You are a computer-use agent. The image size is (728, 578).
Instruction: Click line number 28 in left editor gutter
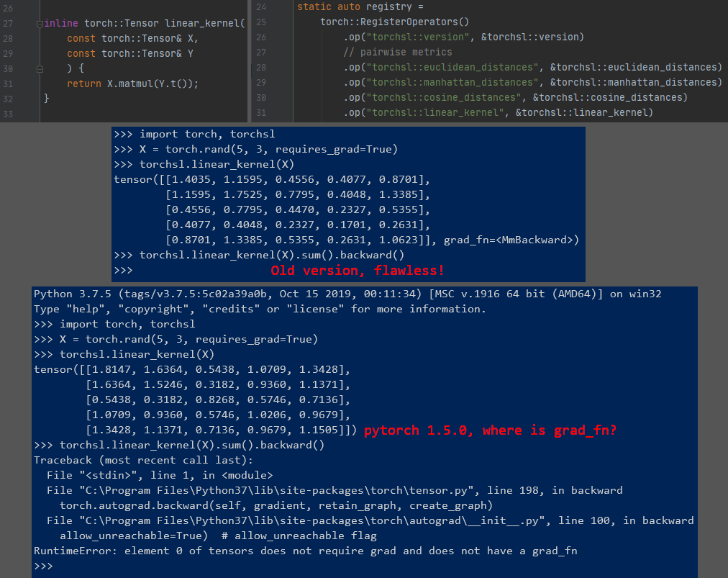point(9,39)
